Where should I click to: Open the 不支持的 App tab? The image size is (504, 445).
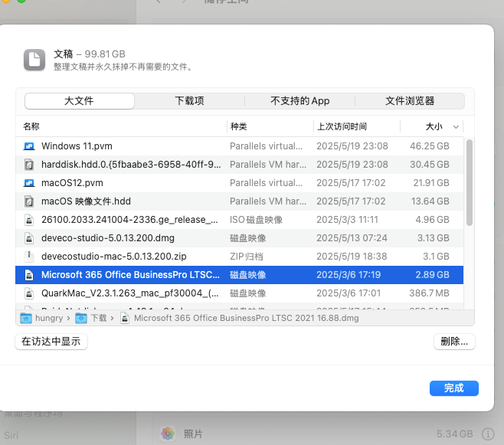[x=299, y=101]
